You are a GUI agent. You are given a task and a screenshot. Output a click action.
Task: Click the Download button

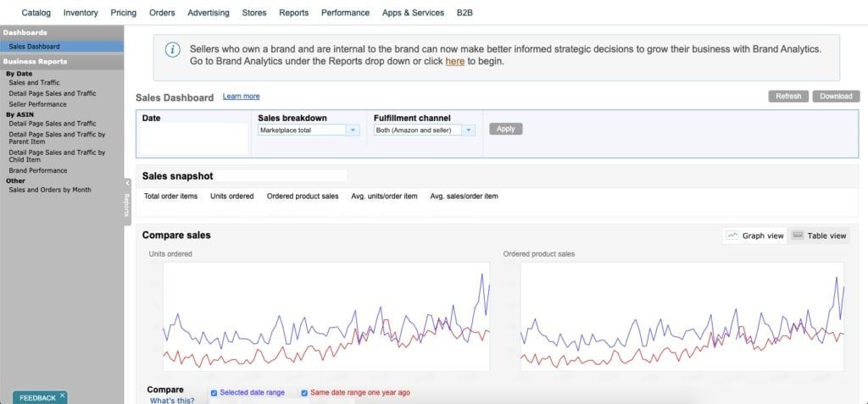pyautogui.click(x=836, y=97)
